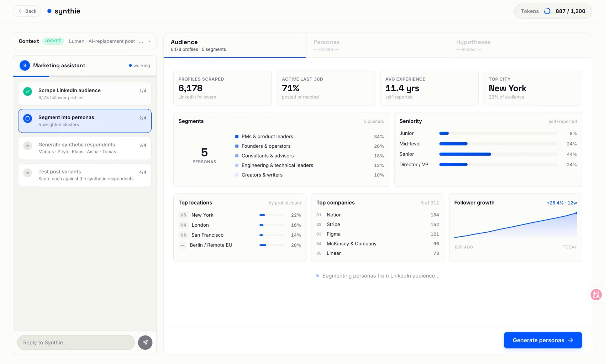Select the Figma company row
The height and width of the screenshot is (364, 605).
[377, 234]
